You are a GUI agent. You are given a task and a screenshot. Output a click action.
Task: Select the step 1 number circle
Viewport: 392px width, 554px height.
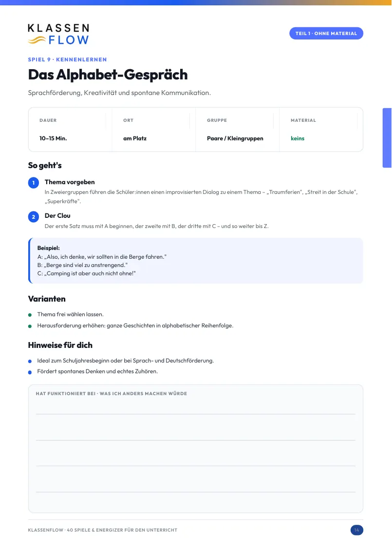pos(34,183)
